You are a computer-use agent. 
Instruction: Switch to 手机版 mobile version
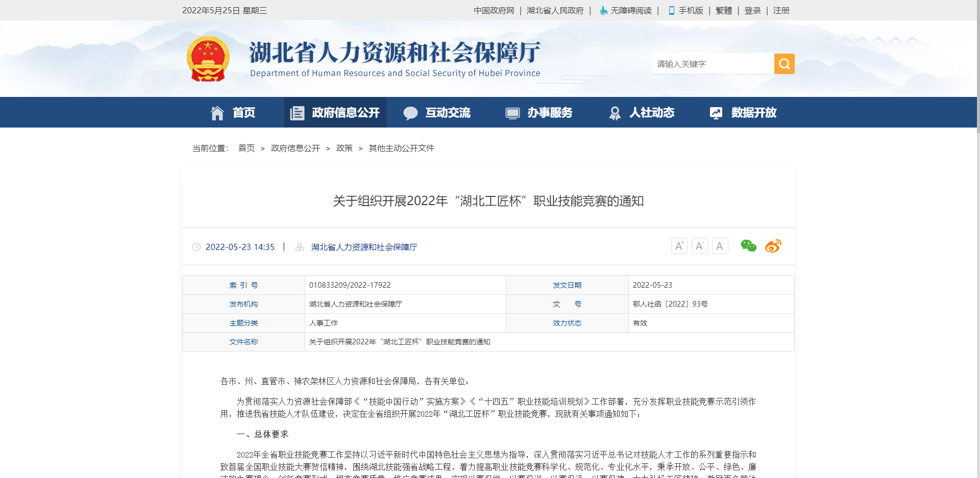pyautogui.click(x=686, y=10)
